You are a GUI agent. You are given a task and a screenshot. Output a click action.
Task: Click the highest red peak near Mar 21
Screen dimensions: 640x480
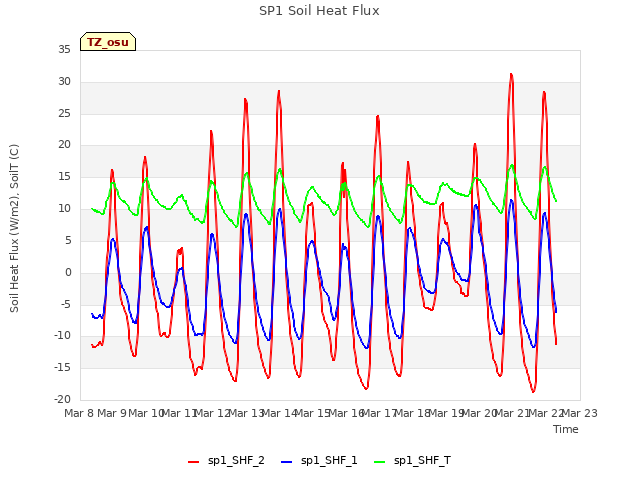click(x=511, y=74)
